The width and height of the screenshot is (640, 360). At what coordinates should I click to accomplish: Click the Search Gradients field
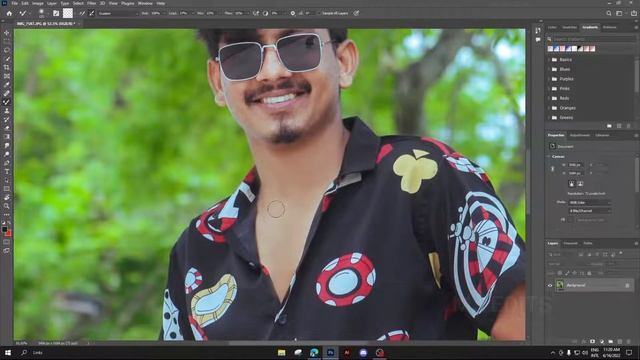click(591, 39)
